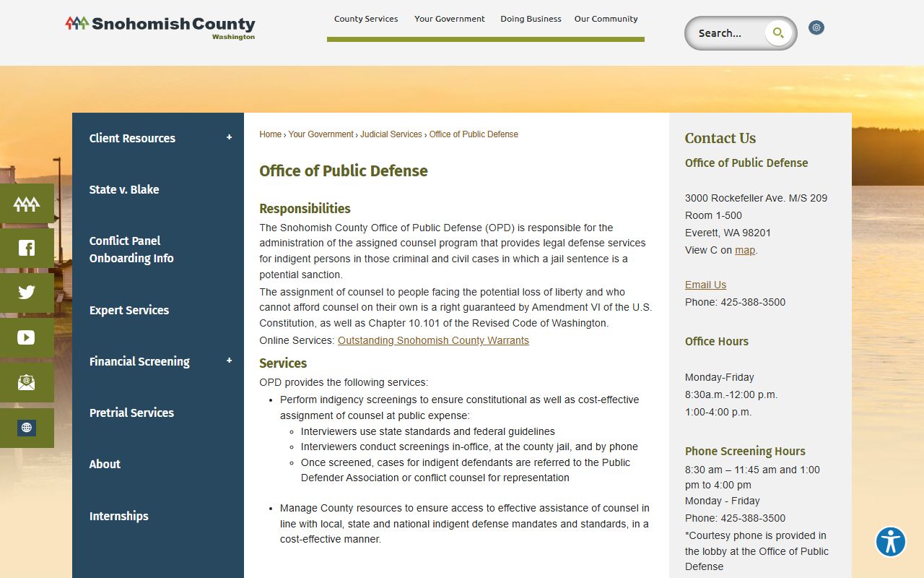Screen dimensions: 924x578
Task: Click the Email Us link
Action: point(706,285)
